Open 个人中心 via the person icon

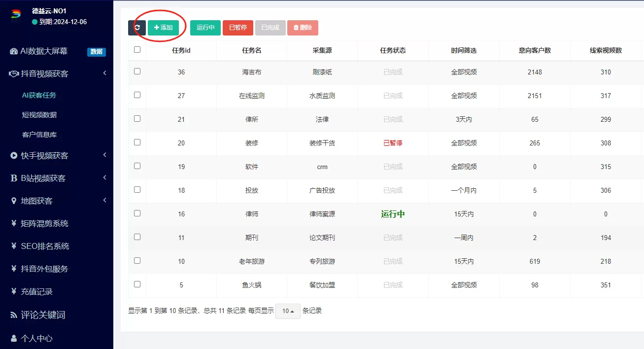click(x=13, y=339)
